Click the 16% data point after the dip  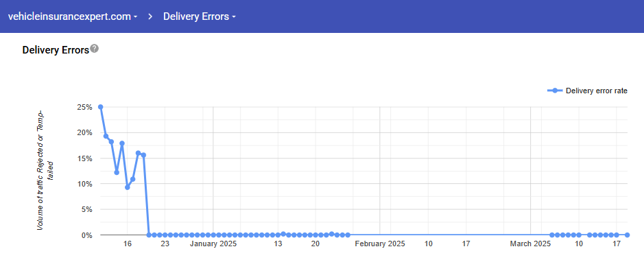(138, 153)
